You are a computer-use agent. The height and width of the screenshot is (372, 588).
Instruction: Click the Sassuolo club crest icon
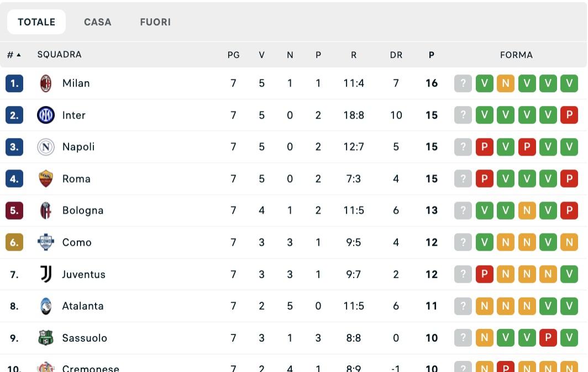point(46,338)
